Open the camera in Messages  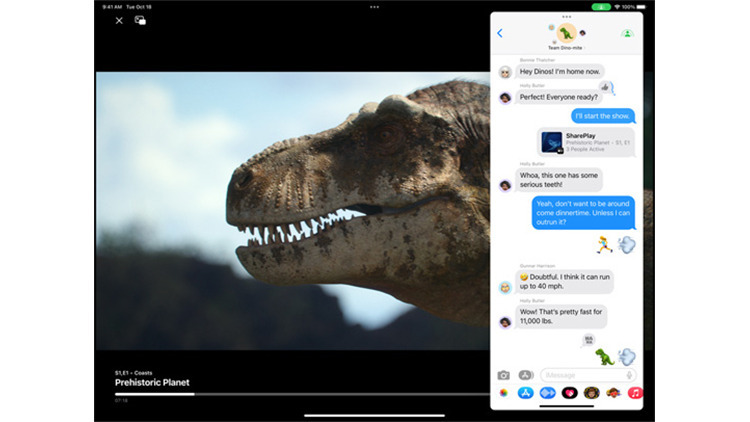pos(504,375)
